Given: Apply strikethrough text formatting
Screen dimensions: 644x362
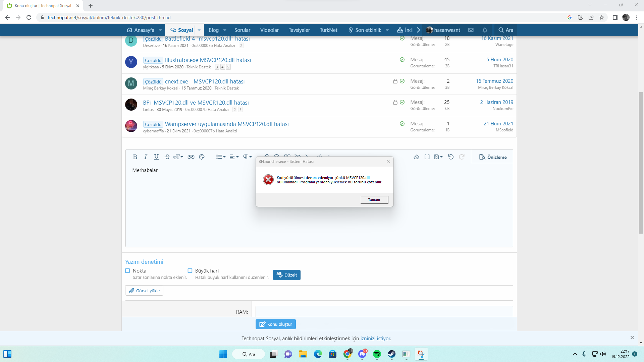Looking at the screenshot, I should [x=167, y=157].
